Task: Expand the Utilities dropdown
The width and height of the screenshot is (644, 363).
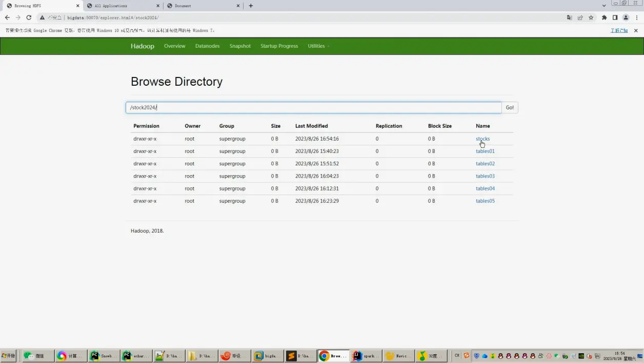Action: coord(318,46)
